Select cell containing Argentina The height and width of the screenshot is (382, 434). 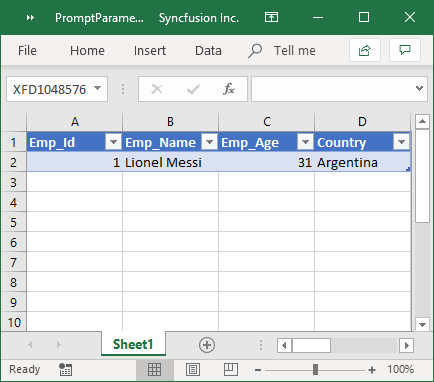pyautogui.click(x=362, y=162)
